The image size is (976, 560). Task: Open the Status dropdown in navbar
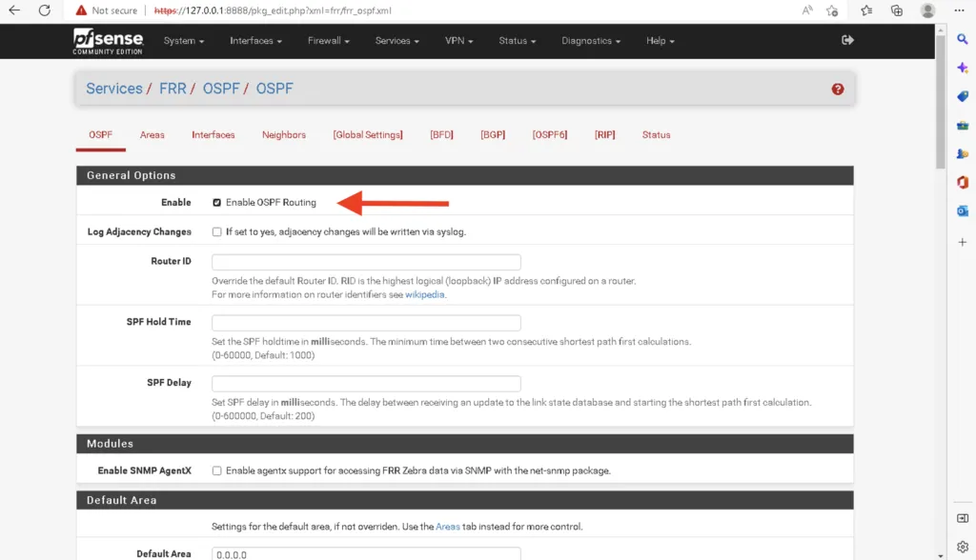point(518,41)
